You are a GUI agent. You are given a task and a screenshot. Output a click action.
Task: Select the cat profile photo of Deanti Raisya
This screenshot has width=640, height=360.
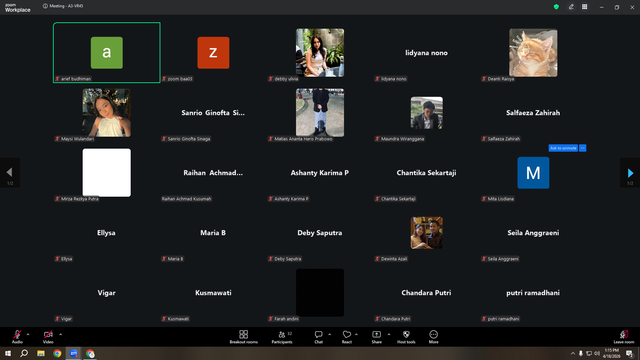coord(533,53)
